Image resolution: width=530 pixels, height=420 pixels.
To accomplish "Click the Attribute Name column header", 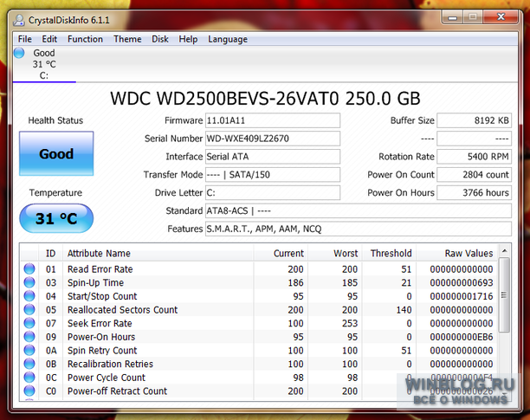I will pyautogui.click(x=158, y=254).
